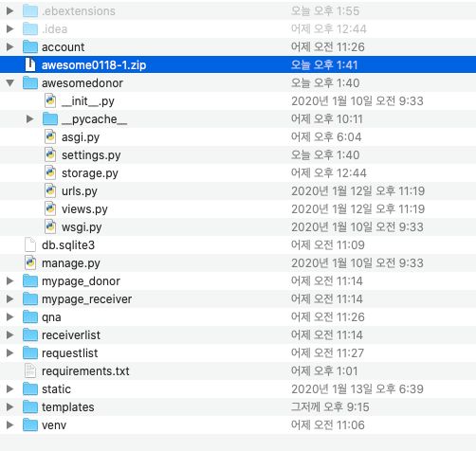Select the requirements.txt file name
476x451 pixels.
(x=85, y=371)
